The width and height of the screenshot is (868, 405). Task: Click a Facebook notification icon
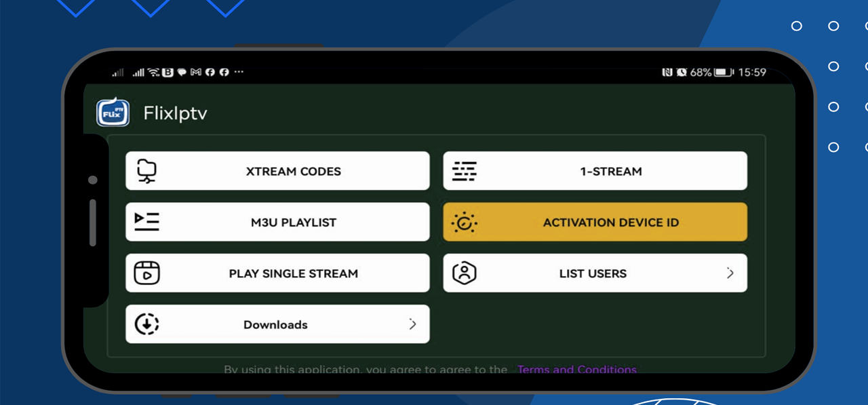[210, 73]
